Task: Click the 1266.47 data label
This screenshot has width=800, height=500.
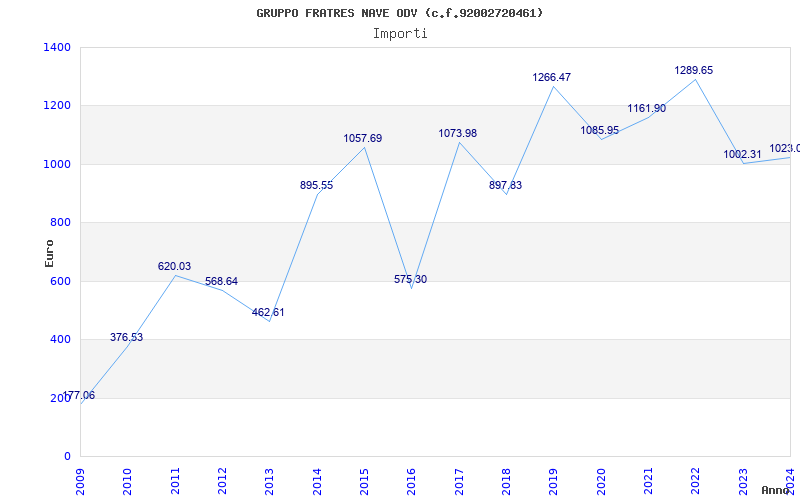Action: click(x=552, y=78)
